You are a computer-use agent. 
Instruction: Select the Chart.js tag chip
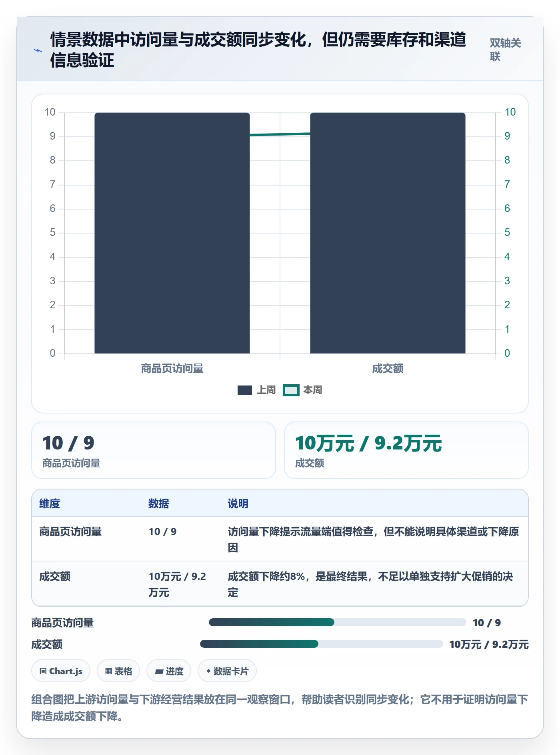click(61, 671)
